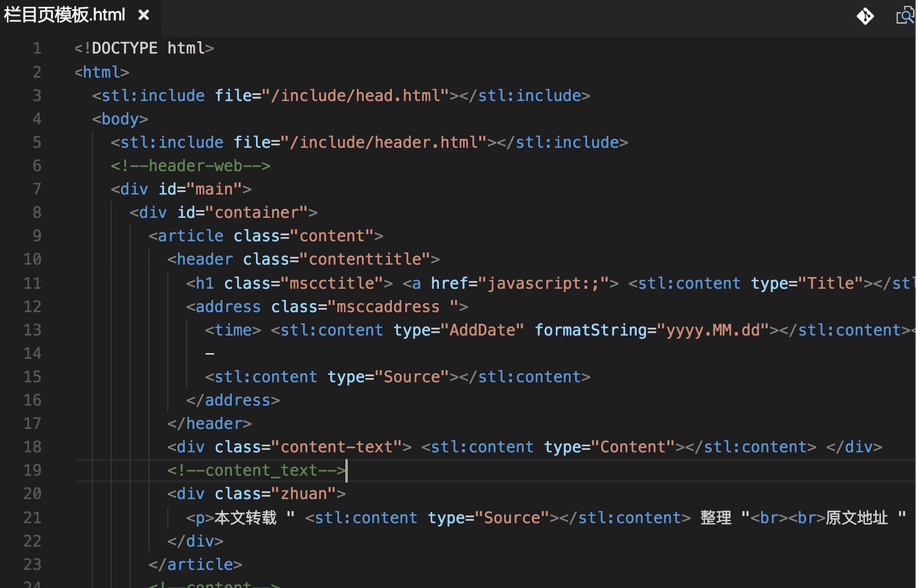Select the 栏目页模板.html editor tab
This screenshot has width=916, height=588.
tap(64, 15)
